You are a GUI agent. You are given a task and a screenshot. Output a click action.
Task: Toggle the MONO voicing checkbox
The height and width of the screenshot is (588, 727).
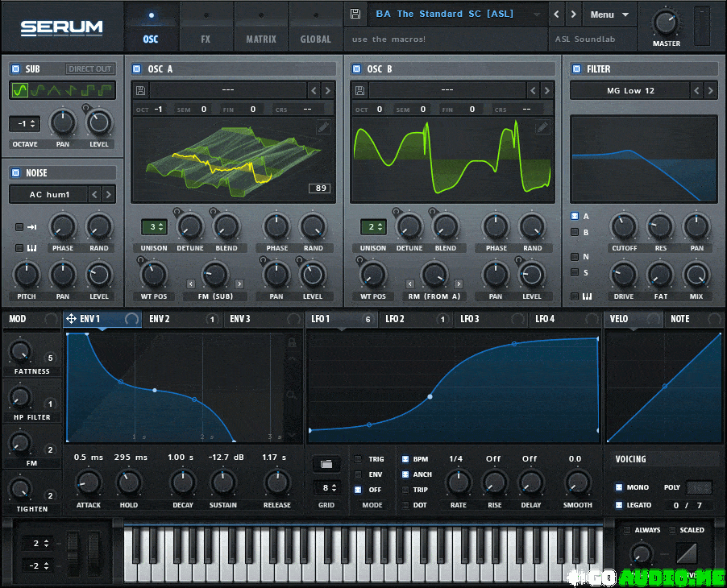click(x=619, y=487)
